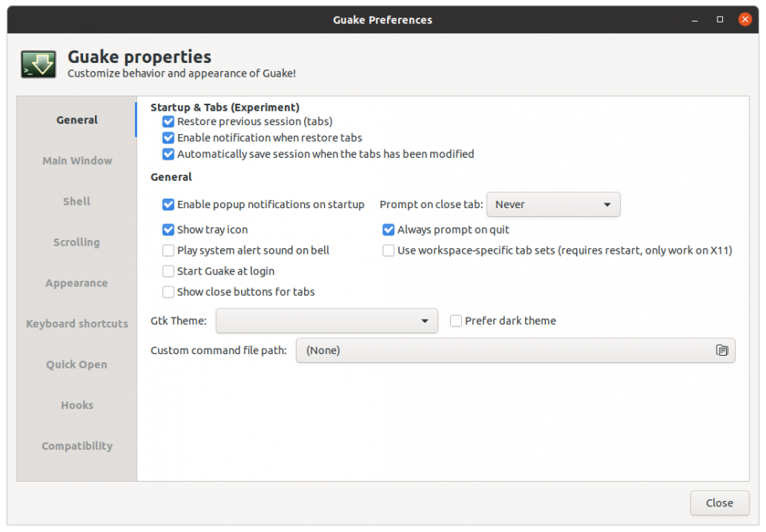The width and height of the screenshot is (766, 532).
Task: Go to the Scrolling tab
Action: 77,242
